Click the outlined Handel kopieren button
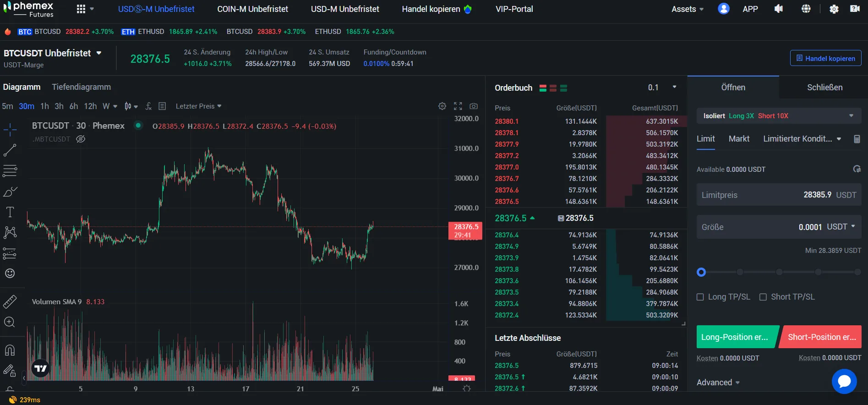Screen dimensions: 868x405 tap(825, 58)
